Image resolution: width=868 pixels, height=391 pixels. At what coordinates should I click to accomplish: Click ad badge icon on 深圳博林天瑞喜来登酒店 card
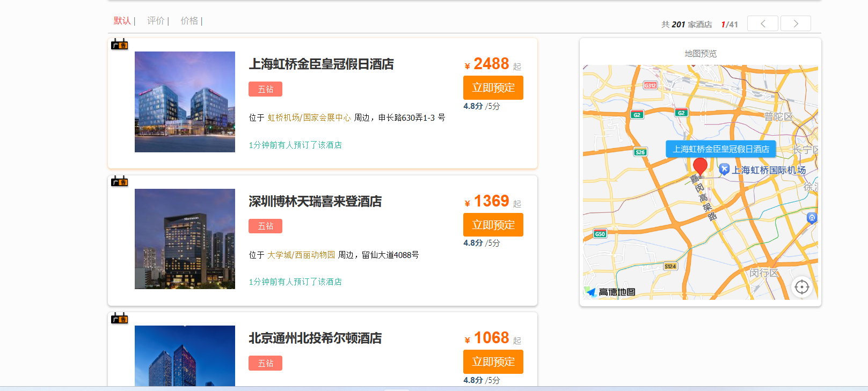coord(120,181)
